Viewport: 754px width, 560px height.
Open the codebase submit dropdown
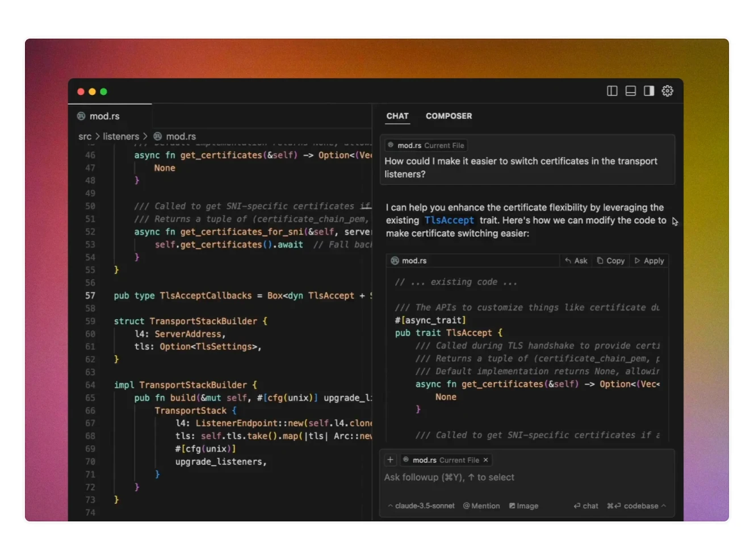tap(636, 506)
